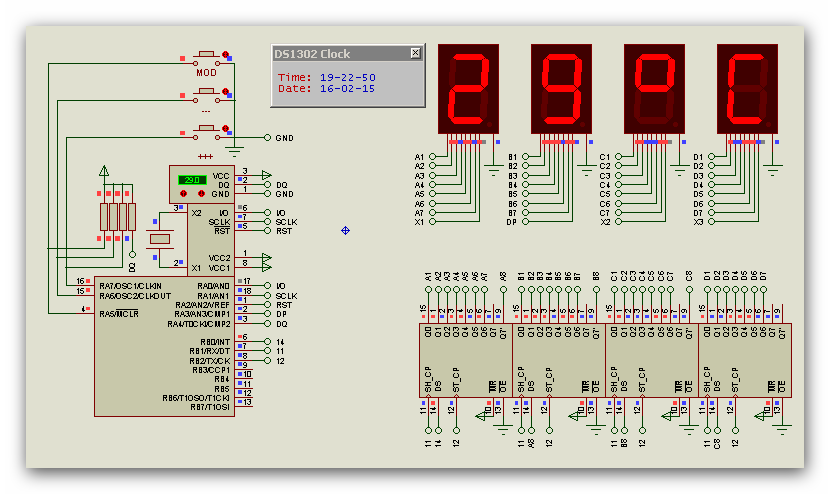Select terminal 11 at RB1/RX/DT

[x=268, y=351]
